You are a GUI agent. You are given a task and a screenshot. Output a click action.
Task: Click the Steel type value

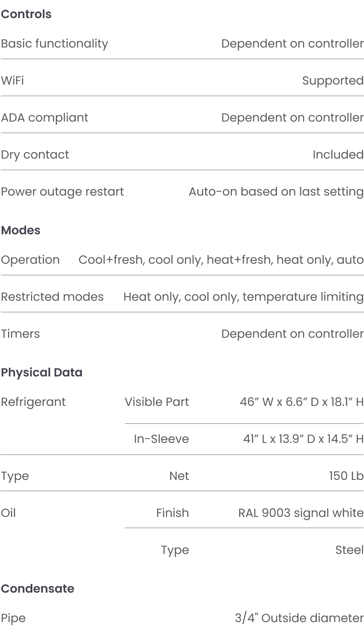[350, 550]
